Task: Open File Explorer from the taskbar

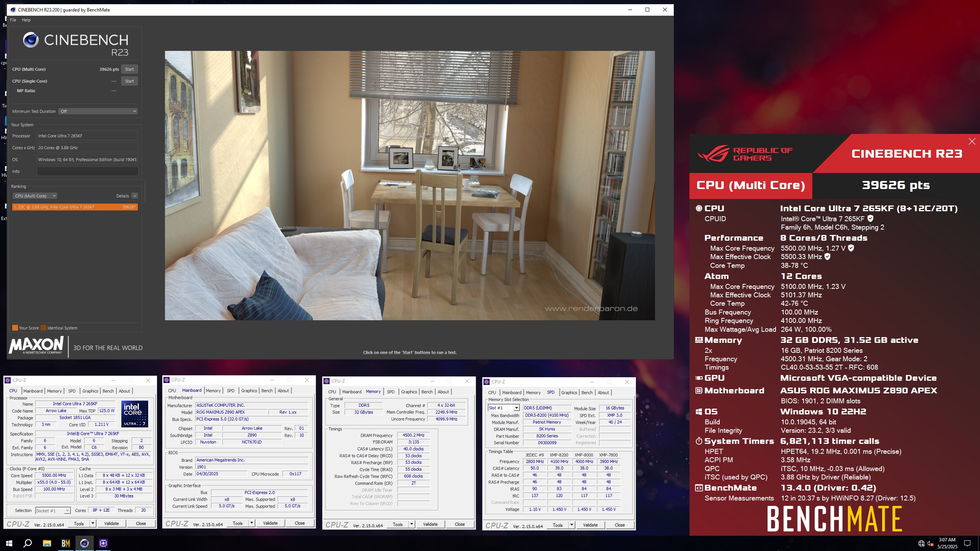Action: [x=47, y=543]
